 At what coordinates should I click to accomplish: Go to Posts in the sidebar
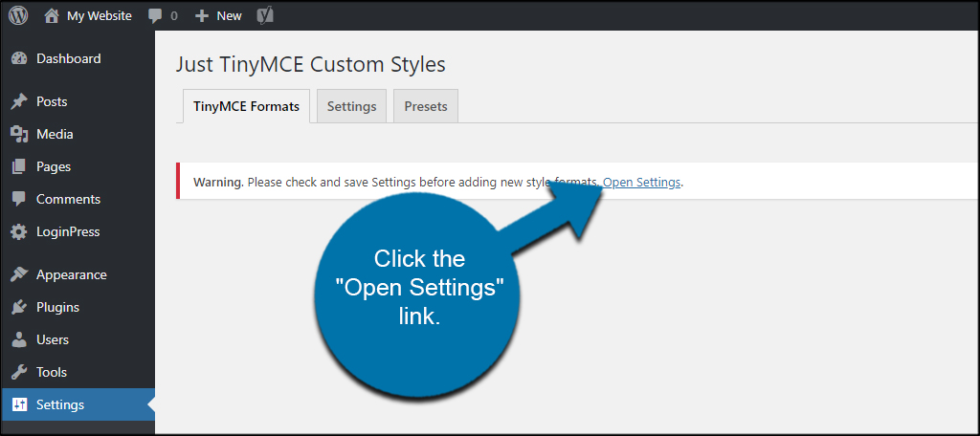point(78,101)
